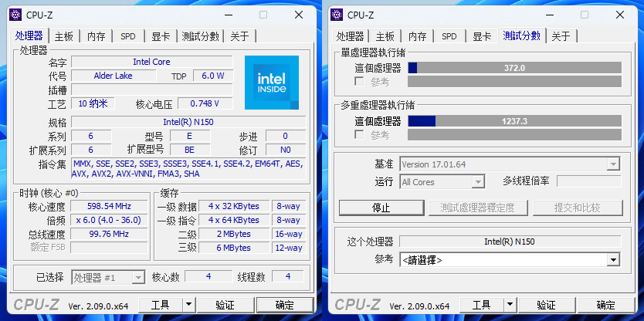
Task: Close the right CPU-Z window
Action: point(620,15)
